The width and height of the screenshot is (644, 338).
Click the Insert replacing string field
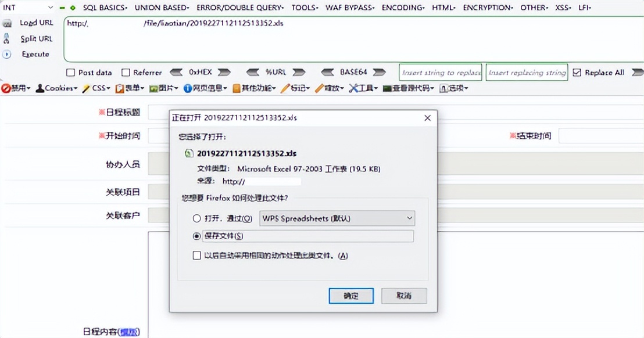pyautogui.click(x=527, y=73)
